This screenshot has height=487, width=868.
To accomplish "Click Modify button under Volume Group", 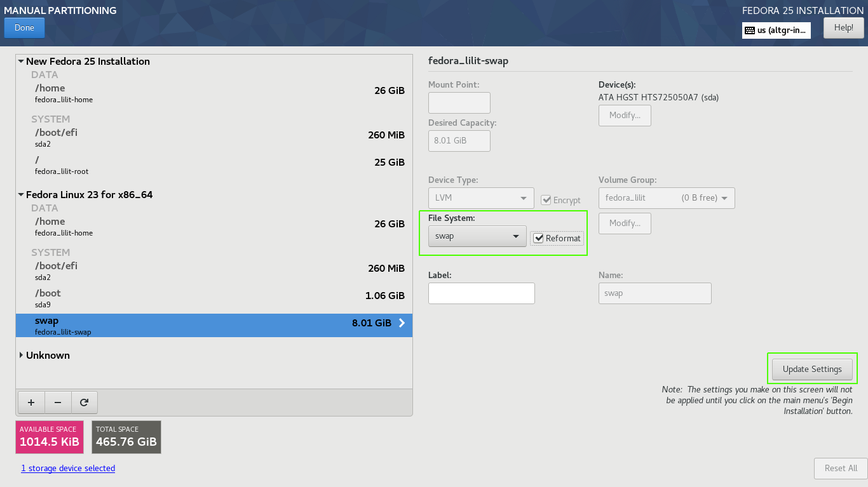I will (625, 223).
